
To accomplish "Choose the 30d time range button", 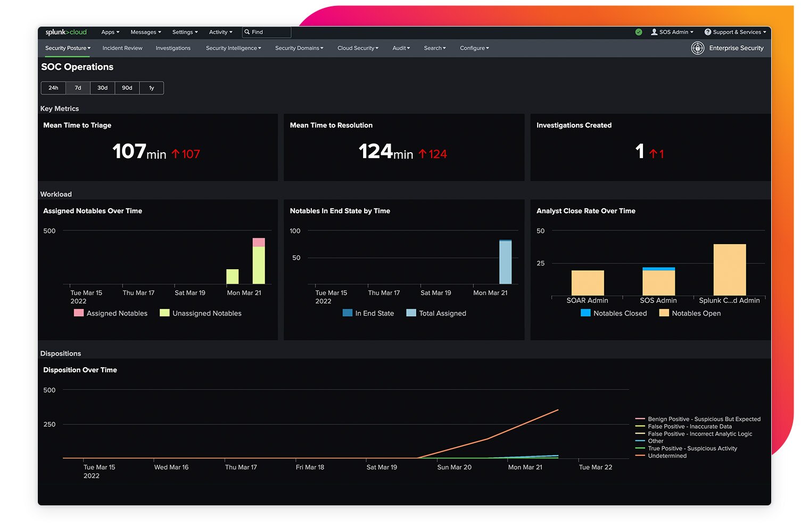I will coord(103,88).
